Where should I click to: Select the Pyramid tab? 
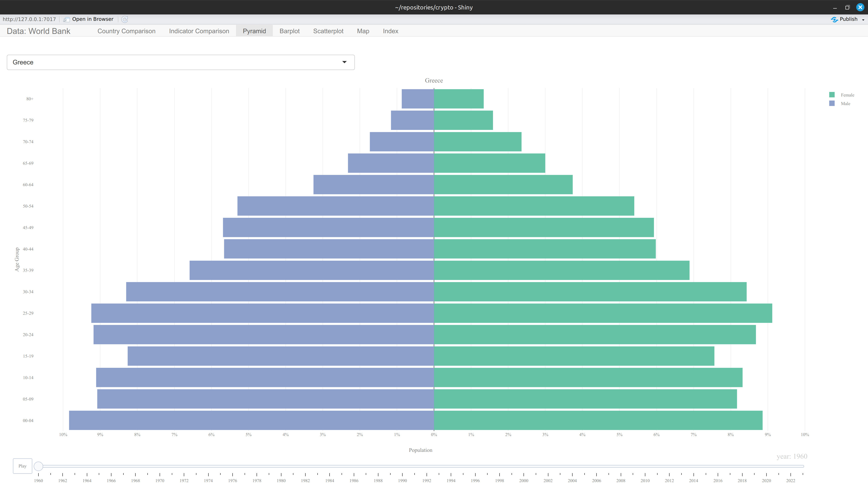[254, 31]
